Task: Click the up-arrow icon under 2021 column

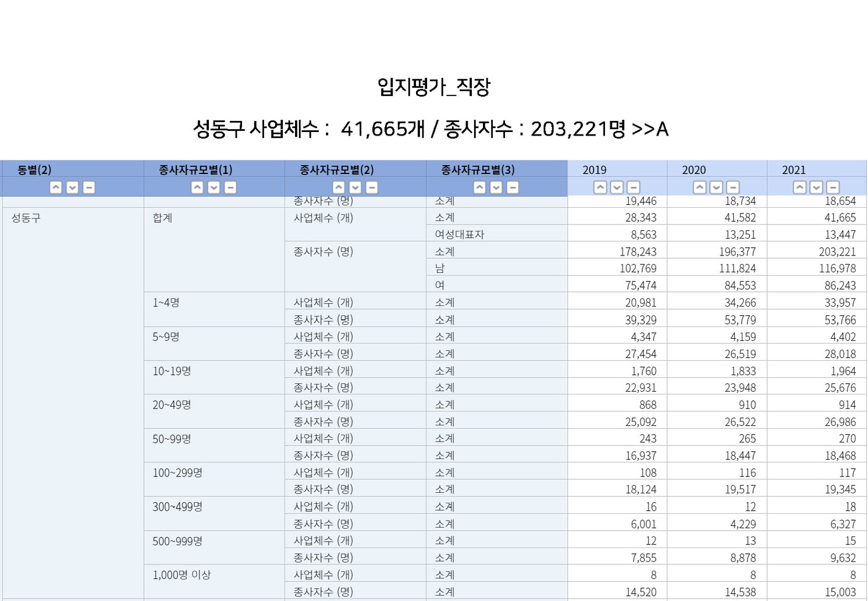Action: point(800,187)
